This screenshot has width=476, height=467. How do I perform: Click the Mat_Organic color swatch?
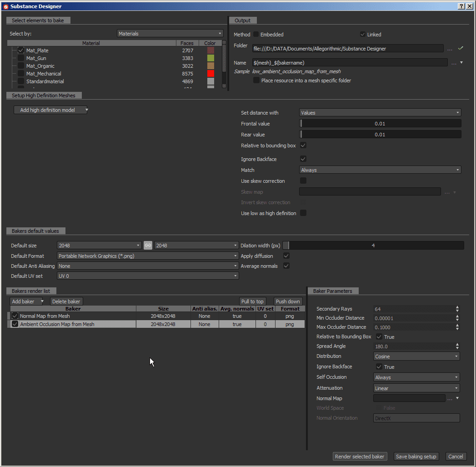(210, 65)
